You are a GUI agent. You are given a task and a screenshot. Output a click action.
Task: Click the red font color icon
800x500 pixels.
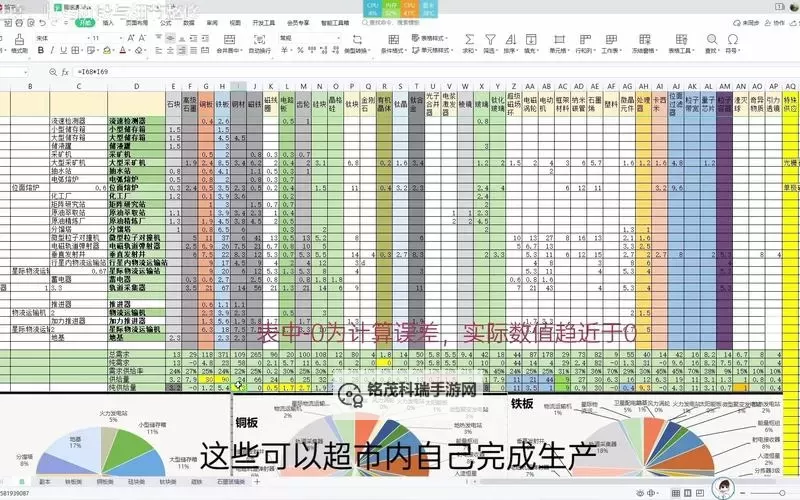coord(122,51)
